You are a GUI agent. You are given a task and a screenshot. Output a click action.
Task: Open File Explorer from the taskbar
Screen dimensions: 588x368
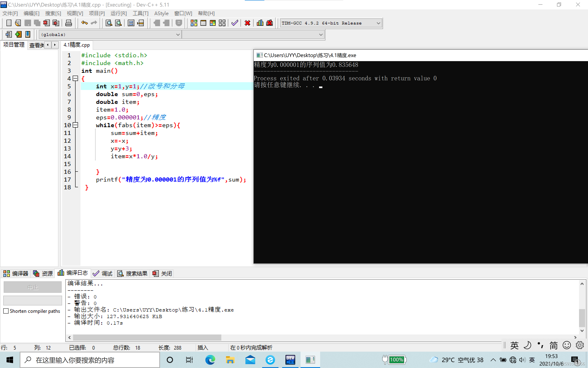coord(230,360)
